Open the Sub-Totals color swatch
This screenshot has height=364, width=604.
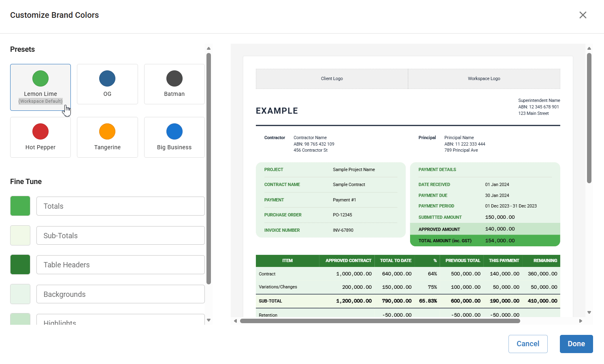[20, 235]
